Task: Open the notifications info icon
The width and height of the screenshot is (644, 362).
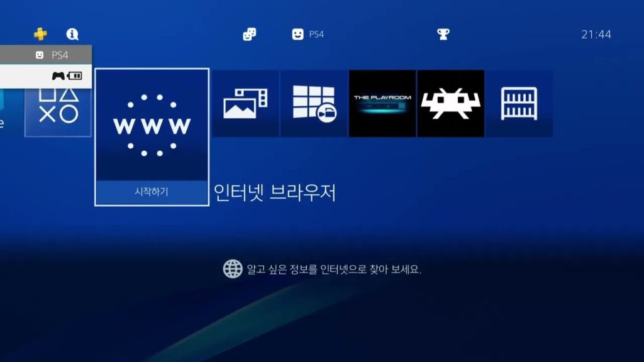Action: pos(72,34)
